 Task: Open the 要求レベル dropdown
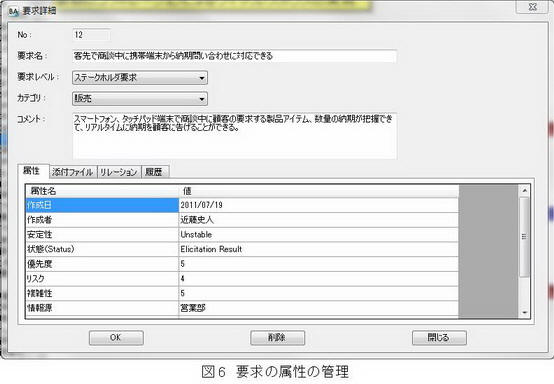pyautogui.click(x=140, y=77)
